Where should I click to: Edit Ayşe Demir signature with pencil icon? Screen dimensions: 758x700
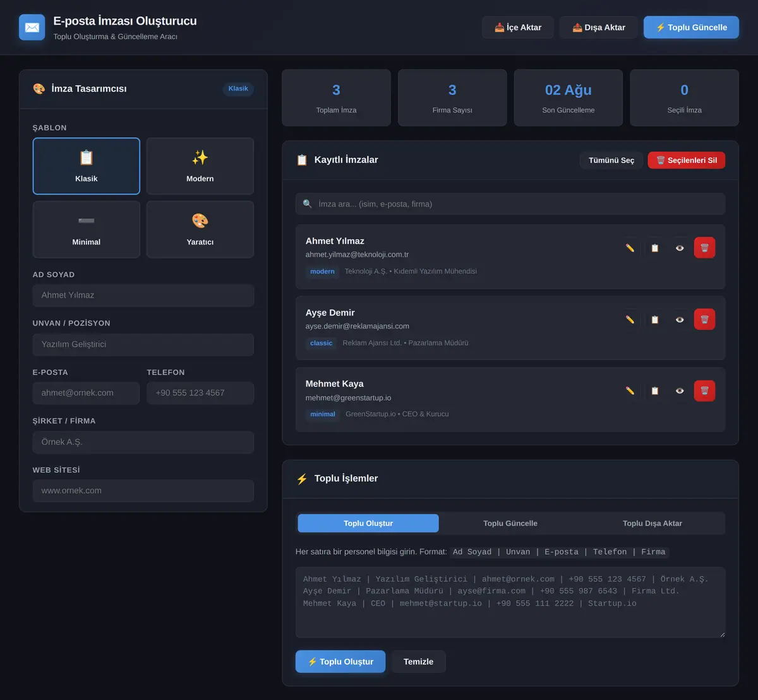[x=630, y=319]
